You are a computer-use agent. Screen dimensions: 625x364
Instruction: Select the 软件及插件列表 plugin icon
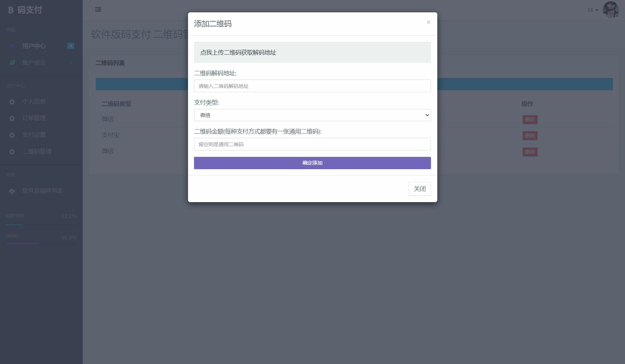12,191
